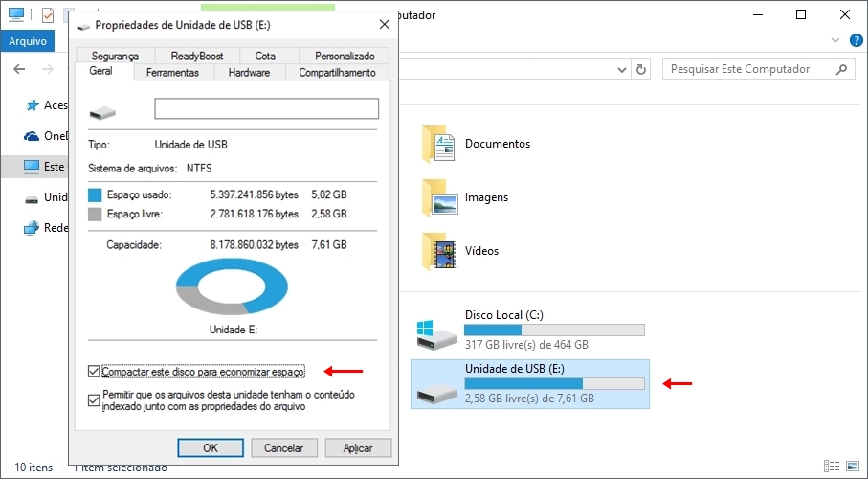Switch to large thumbnails view icon
The height and width of the screenshot is (479, 868).
point(853,467)
